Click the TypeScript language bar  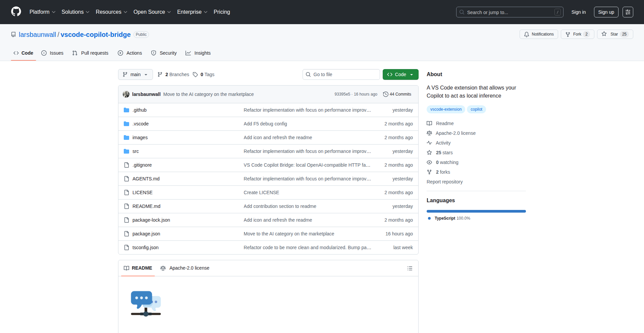(476, 211)
